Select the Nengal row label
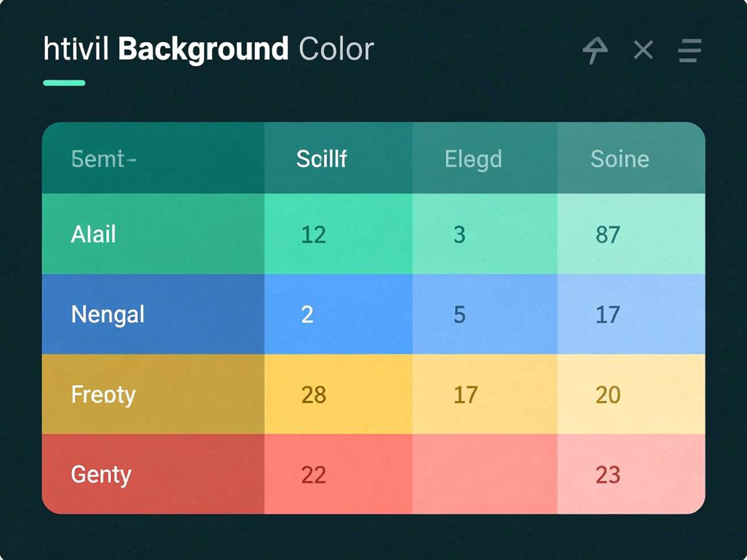 click(108, 314)
